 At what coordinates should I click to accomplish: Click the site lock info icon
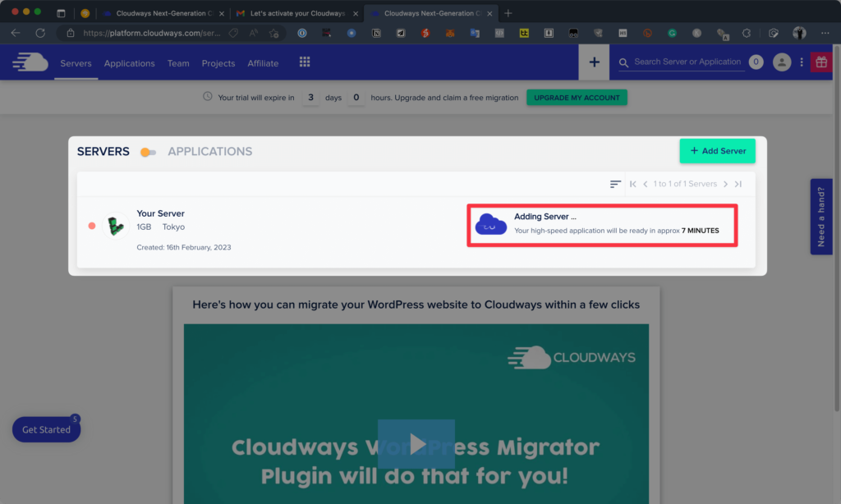click(71, 33)
